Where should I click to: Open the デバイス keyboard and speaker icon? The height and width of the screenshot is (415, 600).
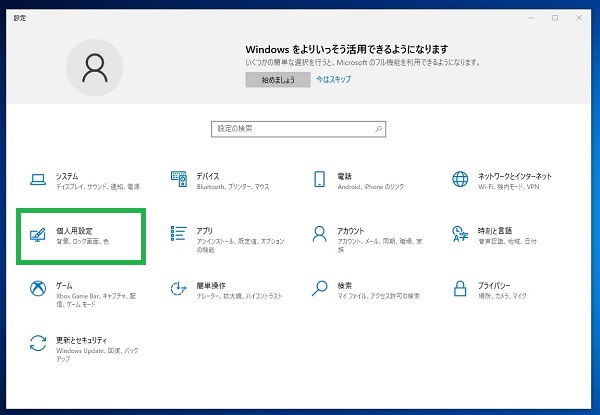coord(179,179)
